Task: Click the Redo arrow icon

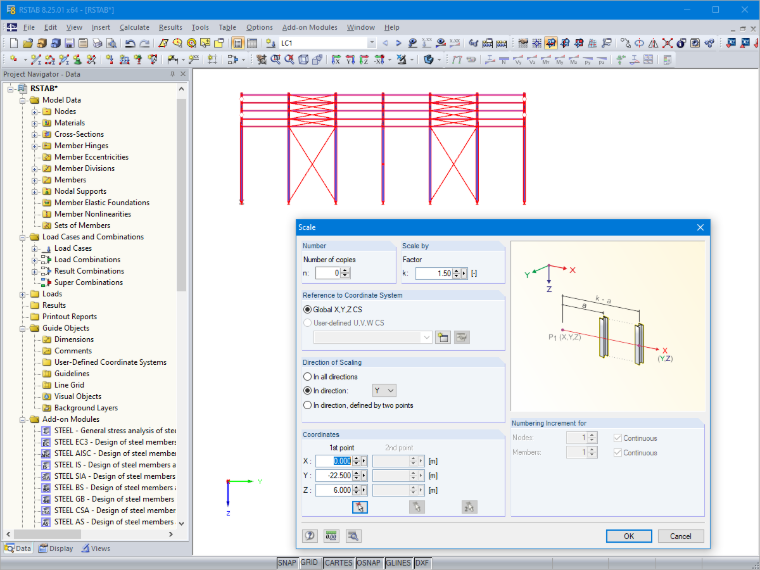Action: coord(144,43)
